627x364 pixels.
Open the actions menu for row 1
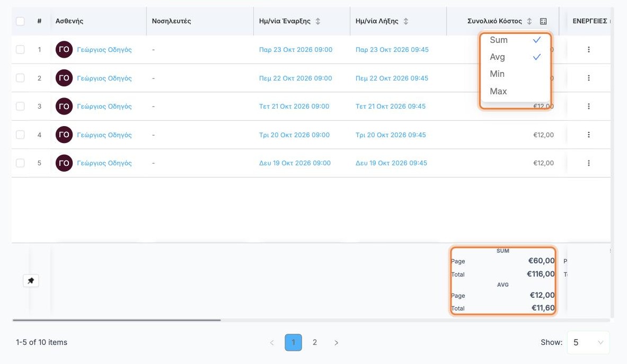(x=589, y=50)
